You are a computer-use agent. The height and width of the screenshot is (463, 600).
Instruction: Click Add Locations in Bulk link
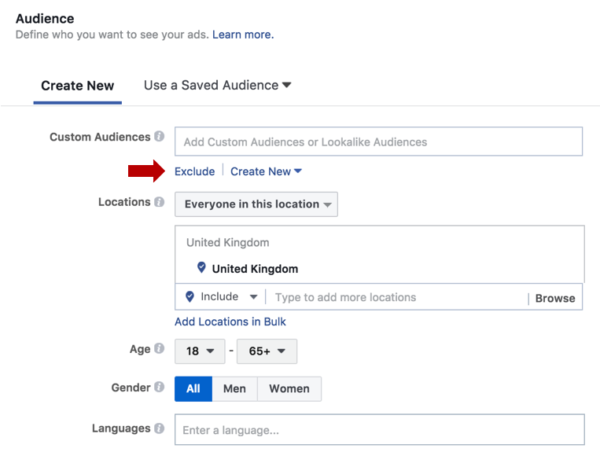click(x=230, y=322)
